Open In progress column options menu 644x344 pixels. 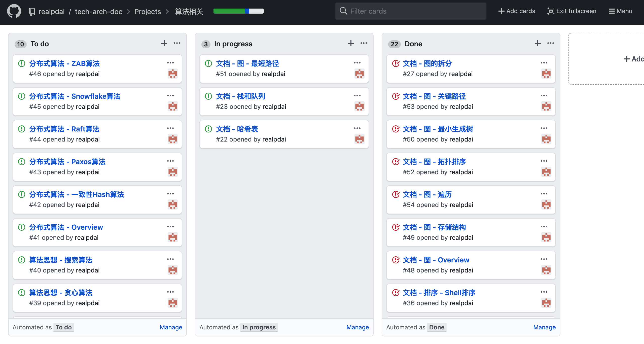pyautogui.click(x=364, y=43)
